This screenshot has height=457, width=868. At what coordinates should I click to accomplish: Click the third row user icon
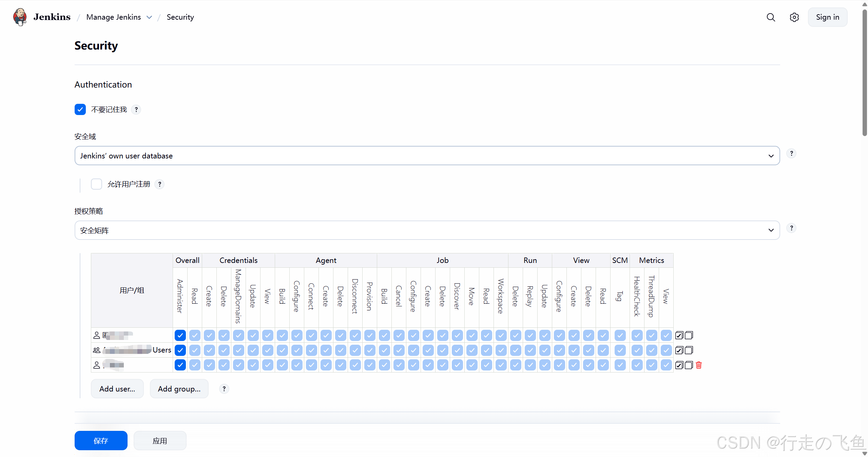pyautogui.click(x=97, y=365)
